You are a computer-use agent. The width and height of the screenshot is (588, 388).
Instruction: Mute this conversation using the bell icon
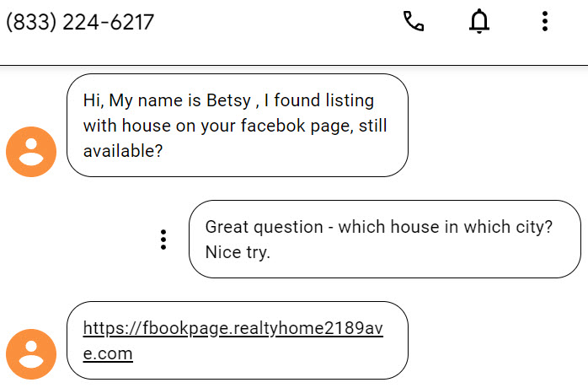pyautogui.click(x=478, y=21)
